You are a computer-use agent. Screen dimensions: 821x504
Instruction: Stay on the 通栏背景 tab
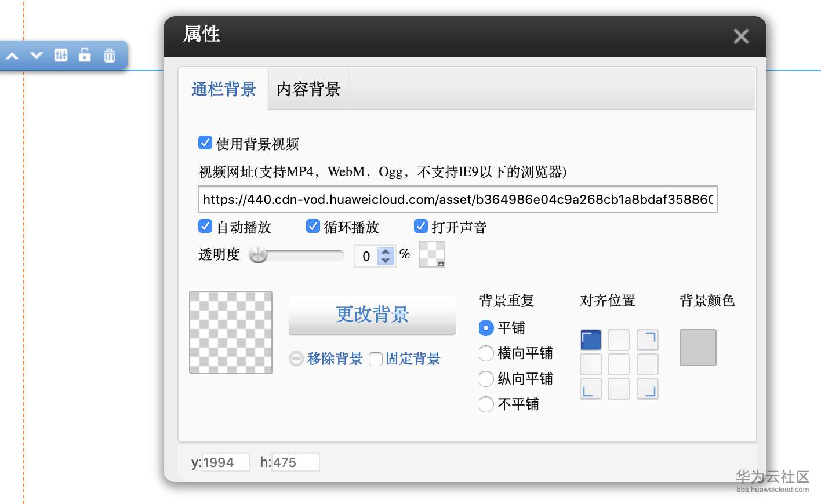click(x=224, y=89)
